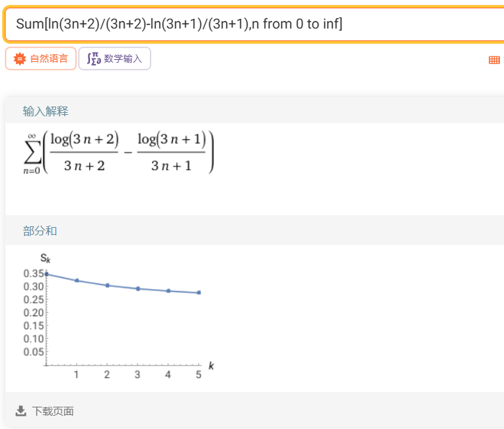Click the integral-sum icon on 数学输入
The image size is (504, 429).
[93, 59]
